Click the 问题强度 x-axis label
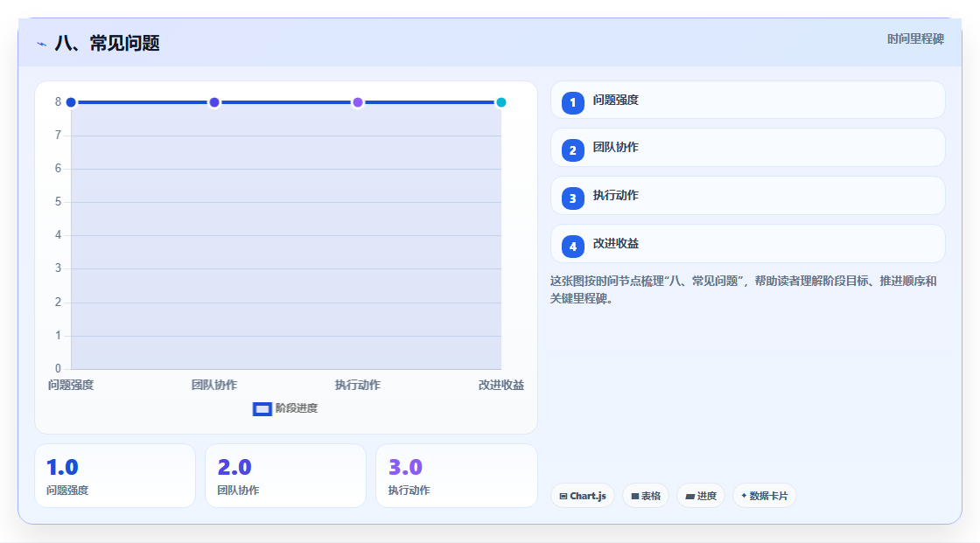Screen dimensions: 980x543 pos(71,385)
